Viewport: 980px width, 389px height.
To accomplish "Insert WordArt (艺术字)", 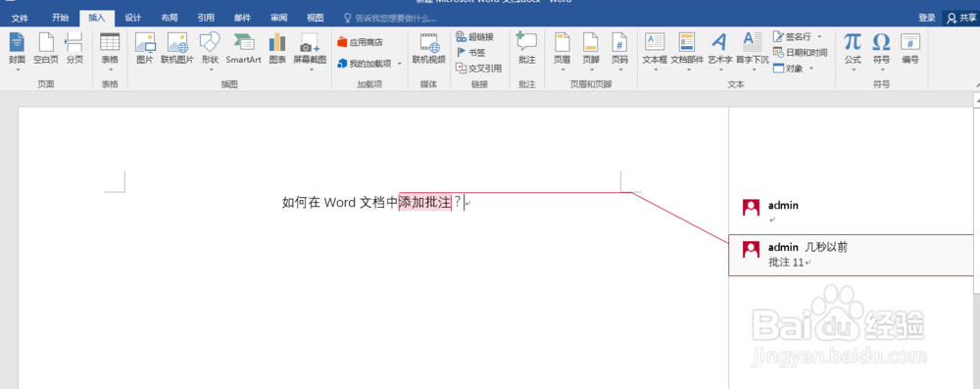I will click(719, 51).
